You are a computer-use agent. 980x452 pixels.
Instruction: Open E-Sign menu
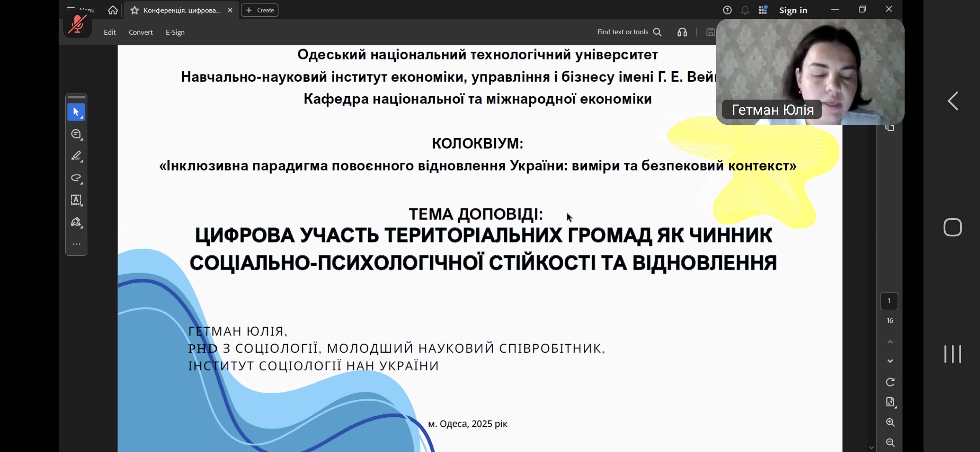(x=175, y=32)
